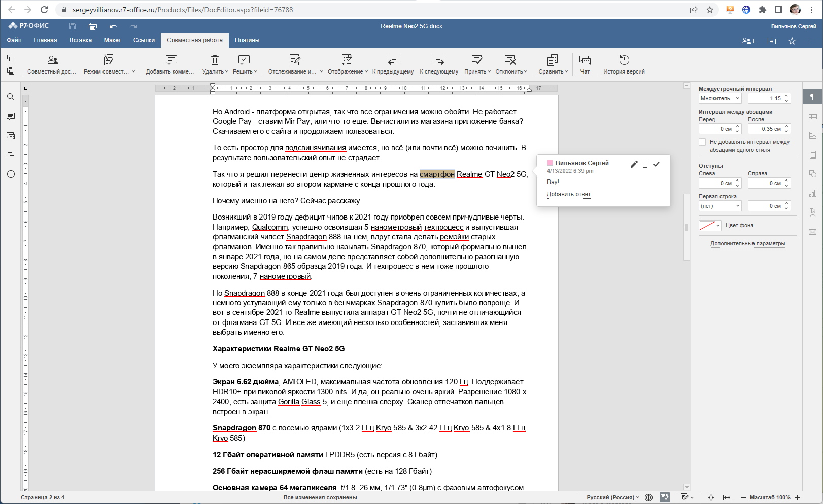Toggle Не добавлять интервал checkbox

coord(702,142)
